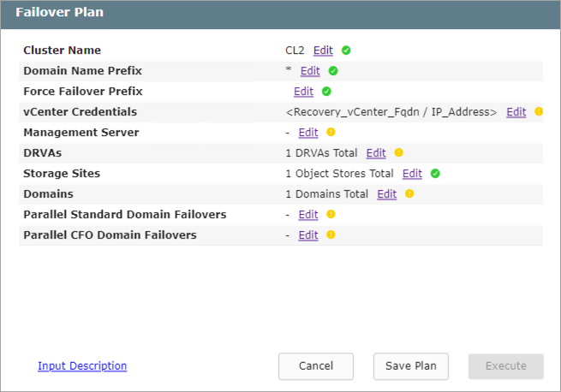The image size is (561, 392).
Task: Click green status icon for Force Failover Prefix
Action: click(x=326, y=92)
